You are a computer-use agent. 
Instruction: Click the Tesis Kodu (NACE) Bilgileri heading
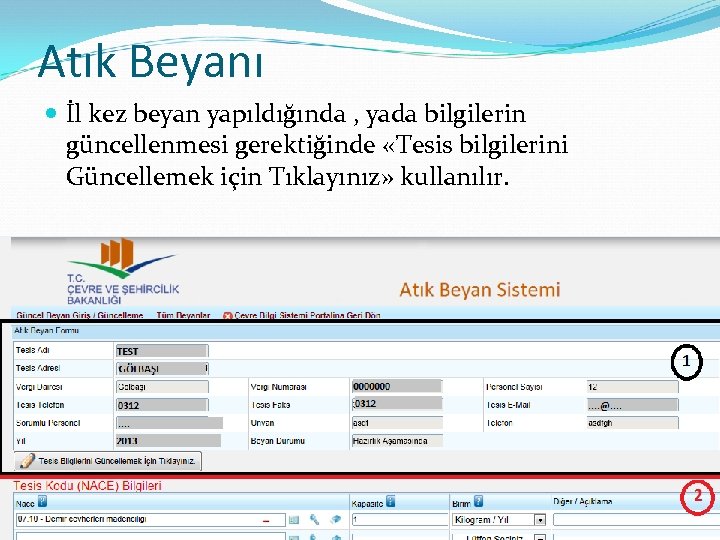pos(87,485)
